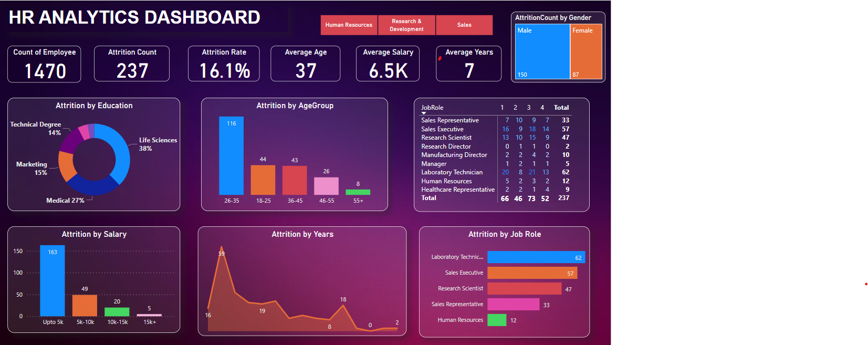Viewport: 868px width, 345px height.
Task: Click the Attrition Rate card
Action: pyautogui.click(x=224, y=64)
